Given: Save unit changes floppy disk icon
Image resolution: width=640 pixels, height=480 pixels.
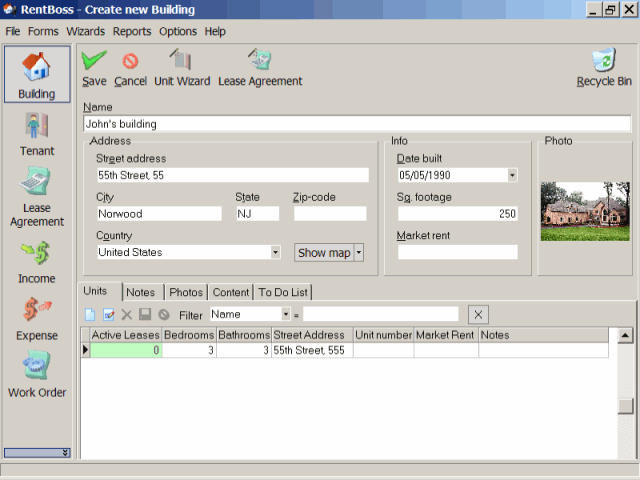Looking at the screenshot, I should tap(145, 314).
